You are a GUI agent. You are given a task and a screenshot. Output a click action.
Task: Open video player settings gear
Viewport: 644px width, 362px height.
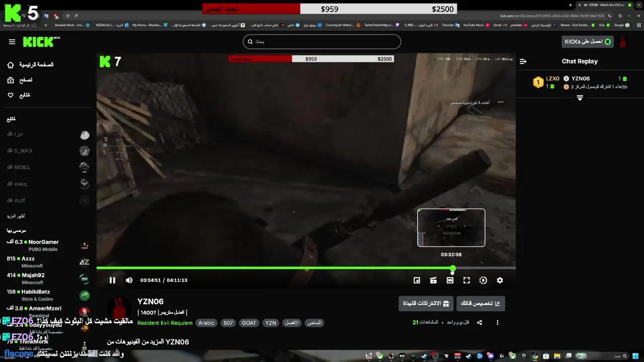point(500,281)
